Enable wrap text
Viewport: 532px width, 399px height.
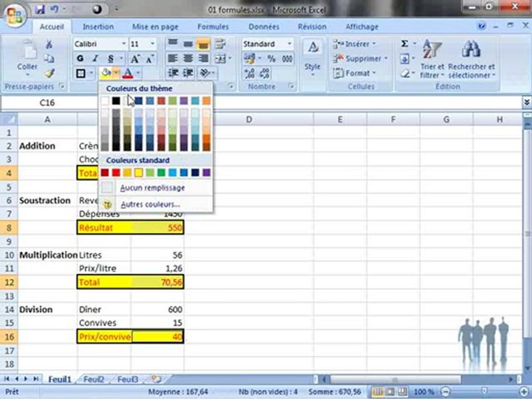tap(220, 44)
